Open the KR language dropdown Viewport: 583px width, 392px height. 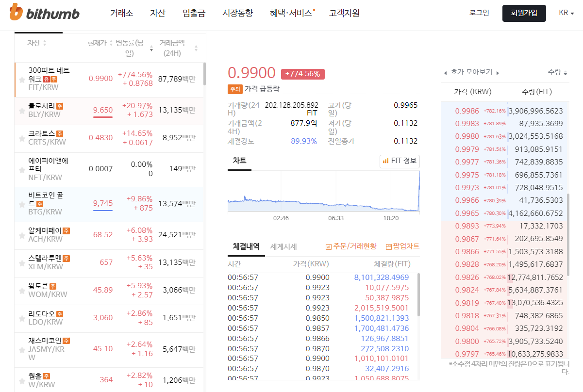click(566, 13)
